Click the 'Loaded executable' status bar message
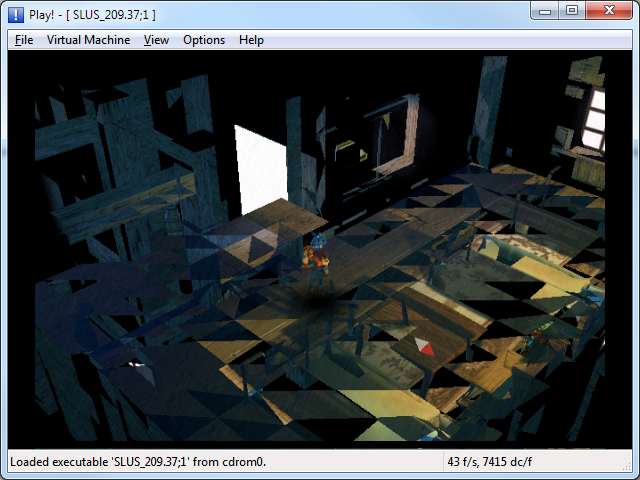Image resolution: width=640 pixels, height=480 pixels. pyautogui.click(x=138, y=462)
